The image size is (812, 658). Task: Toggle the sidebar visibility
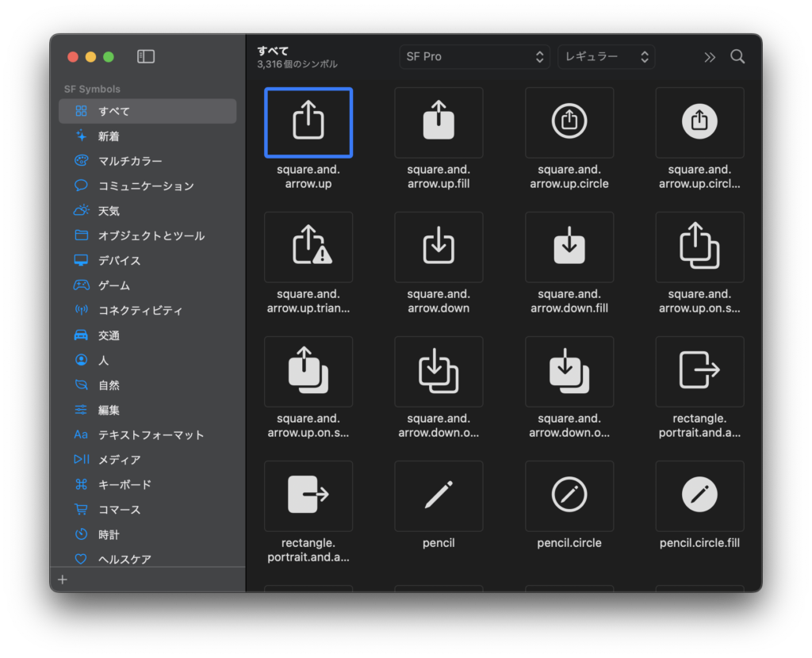[x=146, y=56]
